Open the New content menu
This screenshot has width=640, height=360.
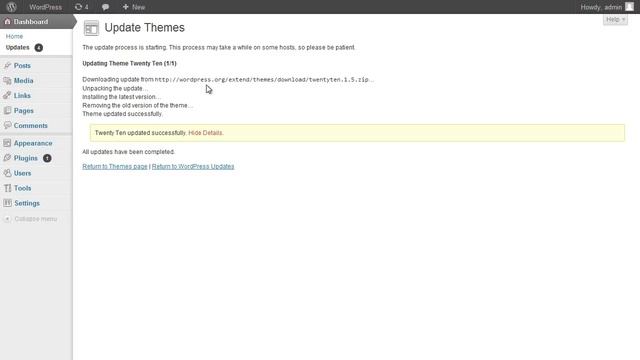point(133,7)
